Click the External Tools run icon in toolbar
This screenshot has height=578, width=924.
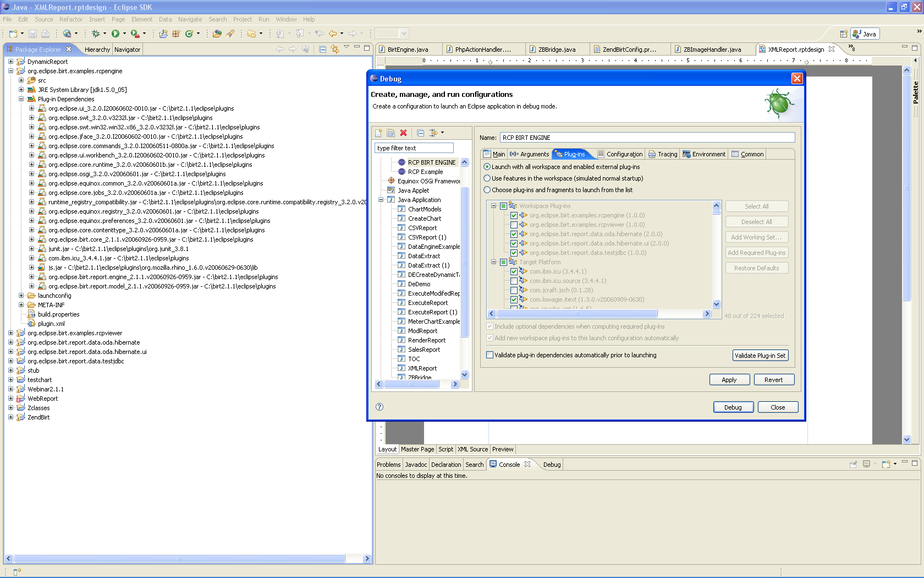135,34
